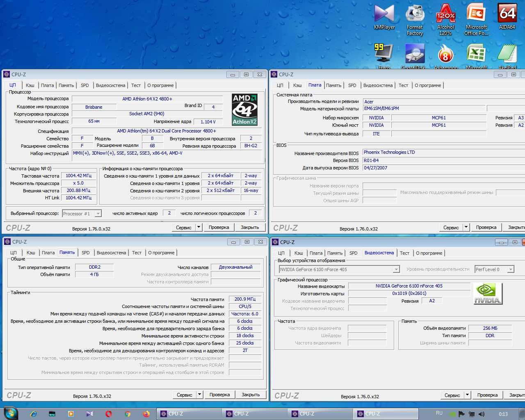Click the NVIDIA logo in the graphics window
The height and width of the screenshot is (420, 525).
point(488,293)
